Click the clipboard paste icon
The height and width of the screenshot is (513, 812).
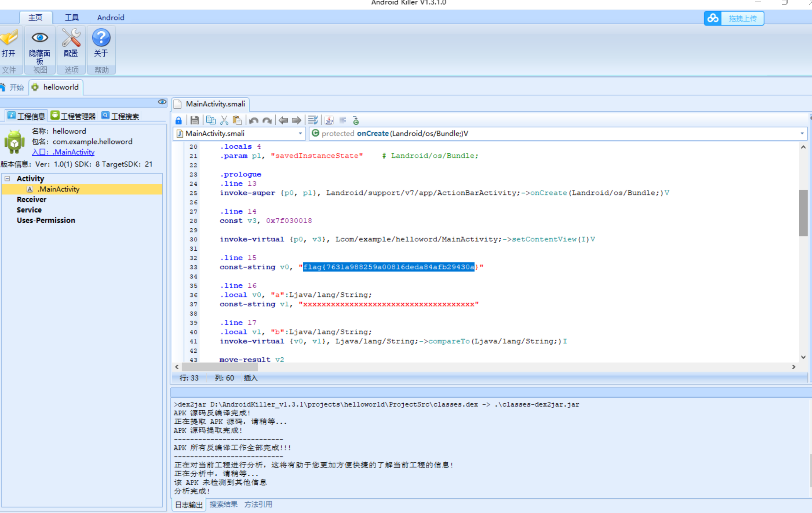(237, 120)
